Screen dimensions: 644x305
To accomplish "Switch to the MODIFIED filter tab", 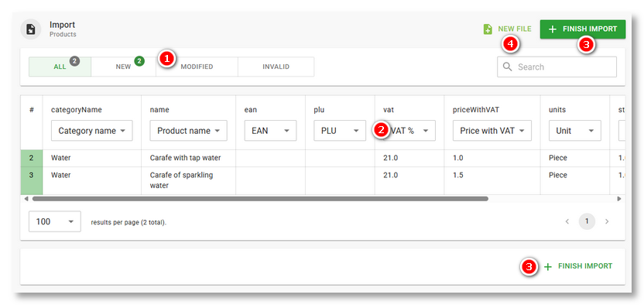I will point(197,67).
